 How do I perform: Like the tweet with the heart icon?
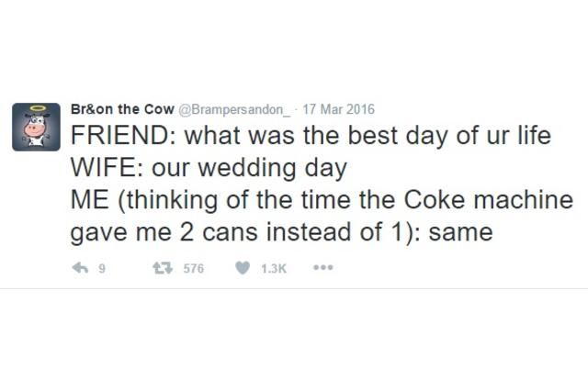coord(244,269)
